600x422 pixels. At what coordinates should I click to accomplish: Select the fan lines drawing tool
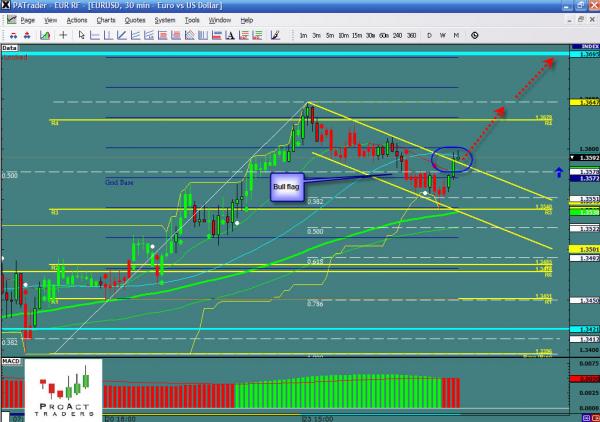coord(149,36)
